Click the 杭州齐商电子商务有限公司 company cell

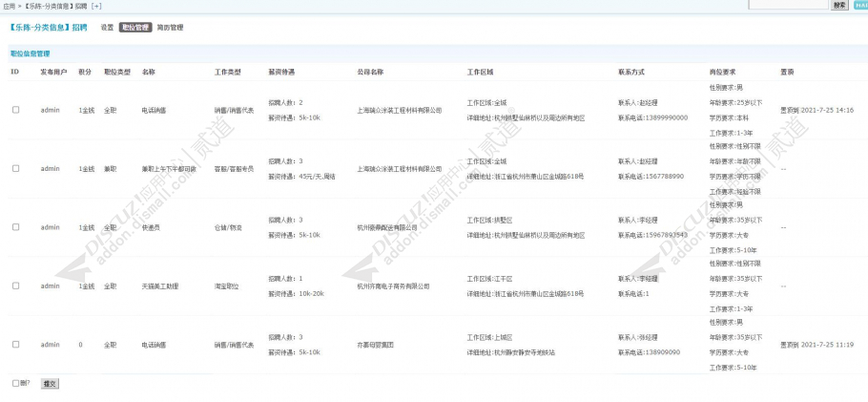pos(394,286)
